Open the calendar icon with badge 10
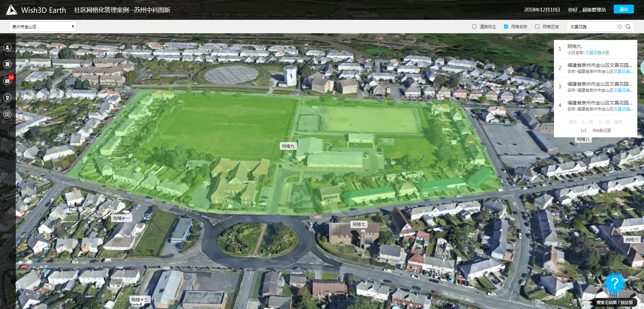Viewport: 644px width, 309px height. pyautogui.click(x=7, y=81)
